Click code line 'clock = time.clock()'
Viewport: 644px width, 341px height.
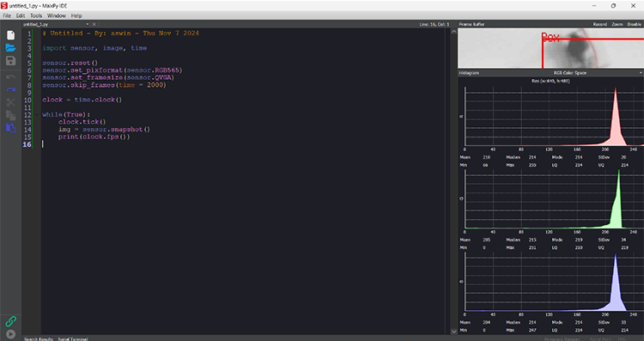click(82, 100)
